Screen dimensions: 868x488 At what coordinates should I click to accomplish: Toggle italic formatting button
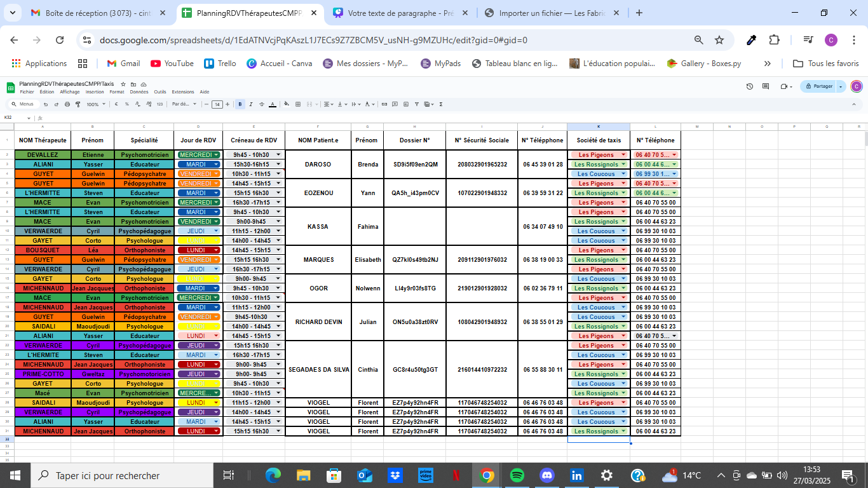point(251,104)
